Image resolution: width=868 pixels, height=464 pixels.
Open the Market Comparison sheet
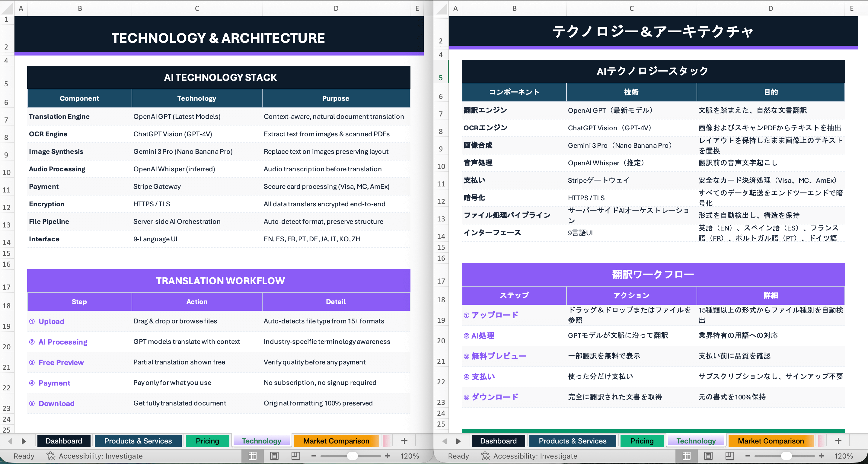pos(336,441)
